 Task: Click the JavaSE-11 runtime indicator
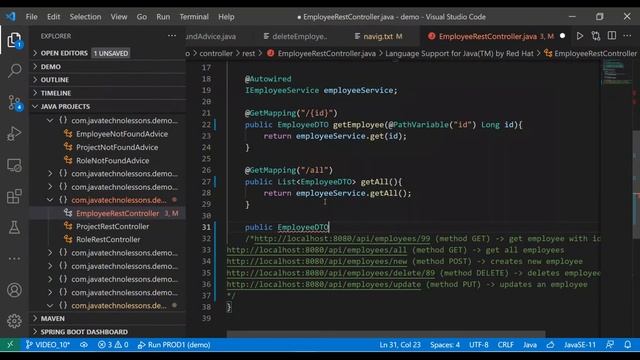click(x=580, y=345)
